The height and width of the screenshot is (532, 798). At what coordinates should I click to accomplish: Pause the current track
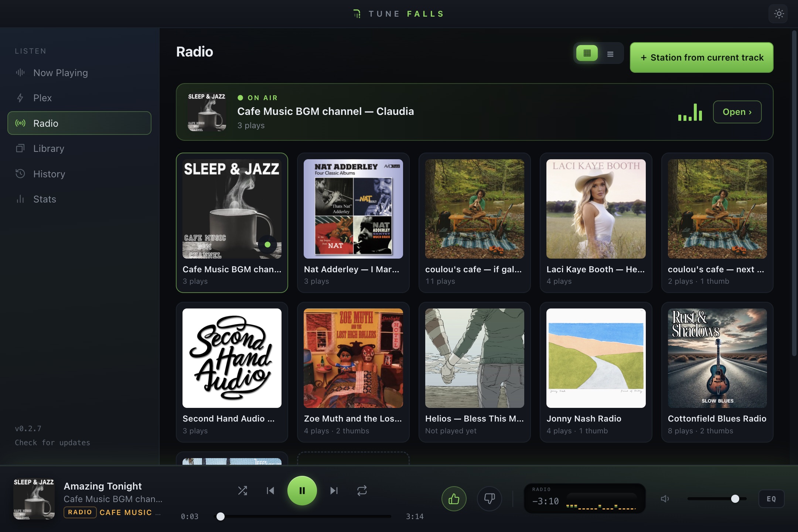pyautogui.click(x=302, y=491)
